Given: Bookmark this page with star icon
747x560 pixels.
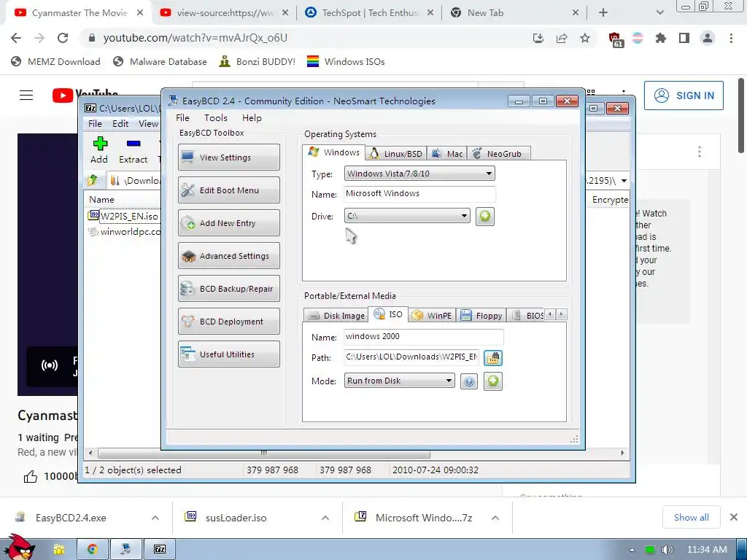Looking at the screenshot, I should [x=585, y=38].
